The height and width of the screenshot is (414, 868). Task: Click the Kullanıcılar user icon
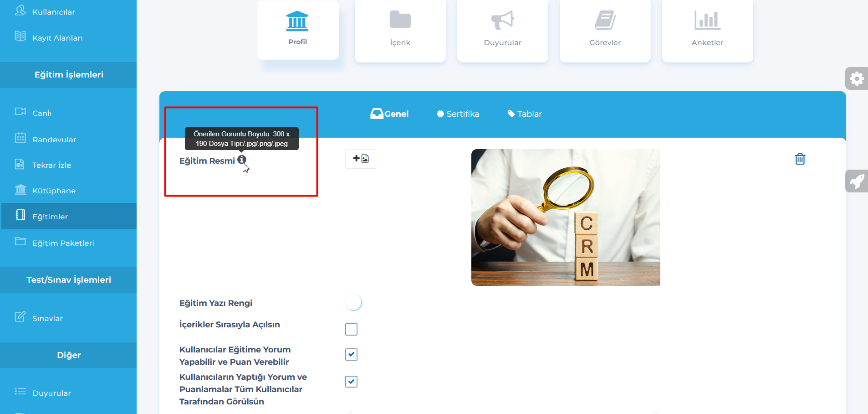tap(20, 10)
